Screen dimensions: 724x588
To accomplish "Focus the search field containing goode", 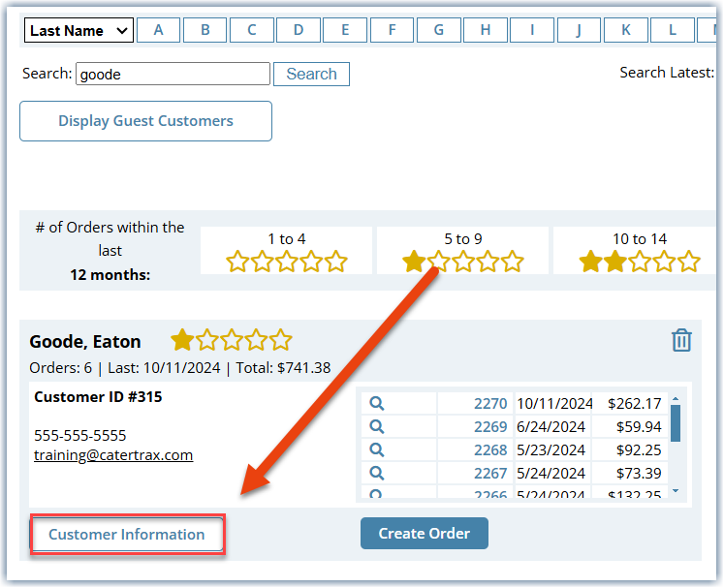I will point(173,74).
